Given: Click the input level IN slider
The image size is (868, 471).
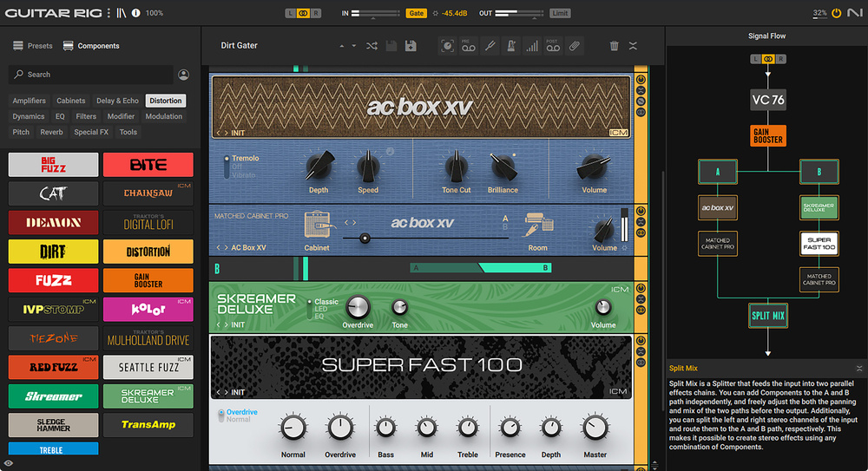Looking at the screenshot, I should pyautogui.click(x=375, y=13).
